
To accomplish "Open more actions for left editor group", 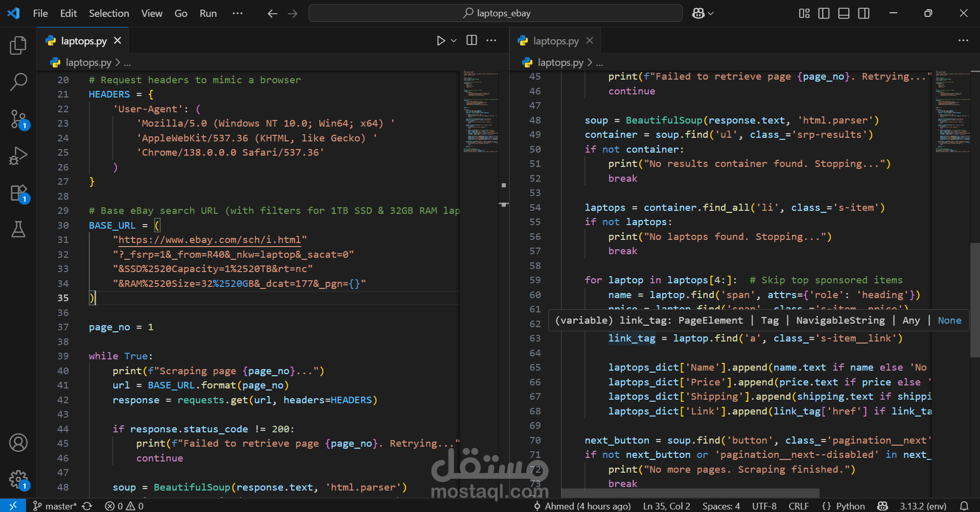I will pyautogui.click(x=492, y=40).
